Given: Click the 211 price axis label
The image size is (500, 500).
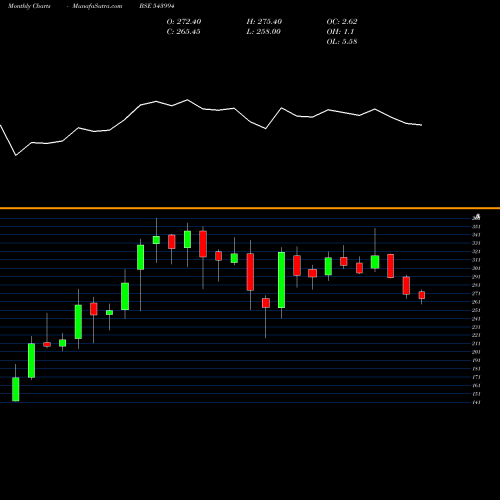Looking at the screenshot, I should click(x=476, y=344).
